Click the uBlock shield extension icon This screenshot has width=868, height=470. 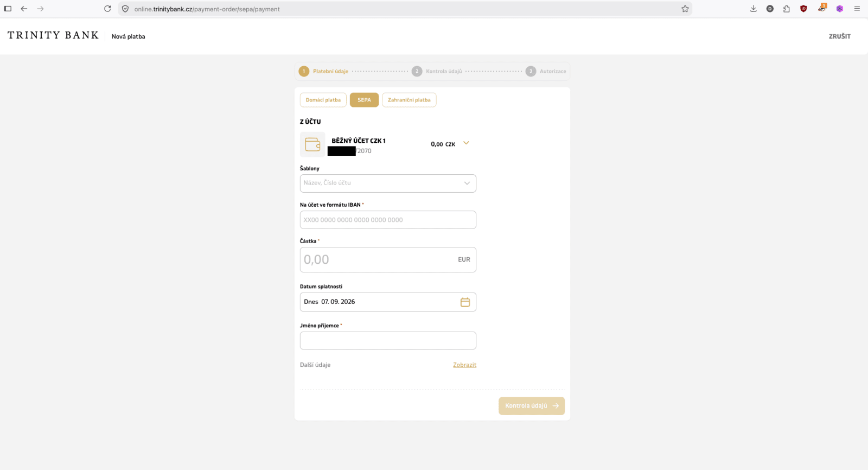(x=803, y=9)
